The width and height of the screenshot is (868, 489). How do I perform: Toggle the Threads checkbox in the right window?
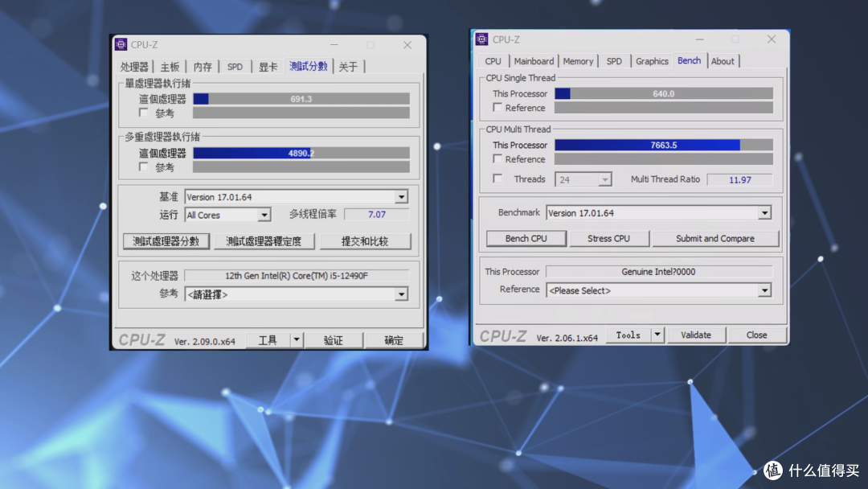[497, 179]
